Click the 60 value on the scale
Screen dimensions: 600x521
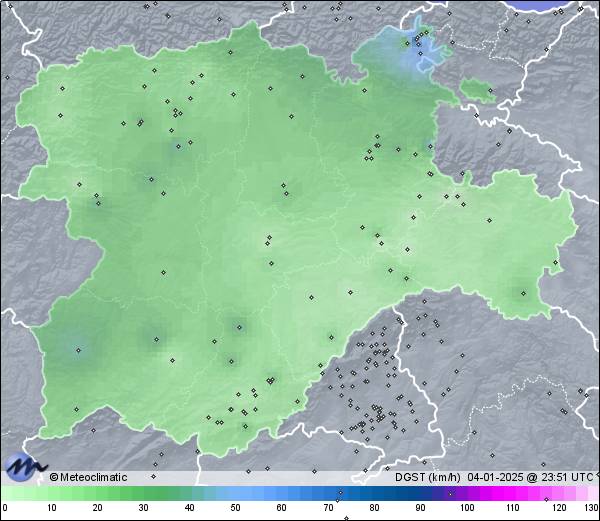(x=282, y=508)
